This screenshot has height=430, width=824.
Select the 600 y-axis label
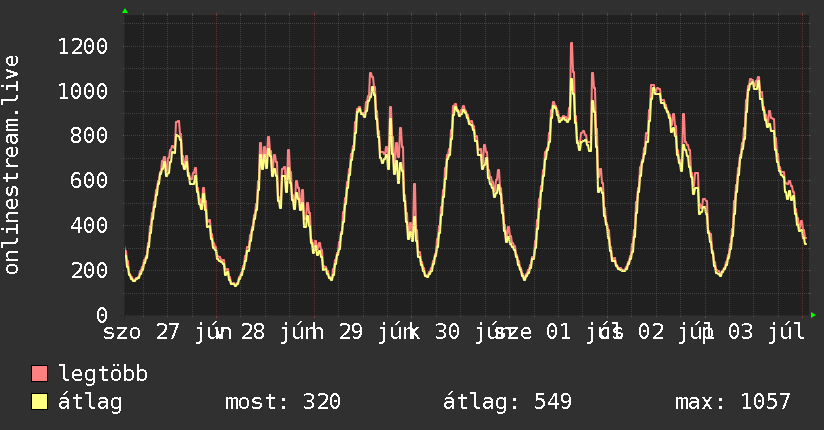[89, 180]
